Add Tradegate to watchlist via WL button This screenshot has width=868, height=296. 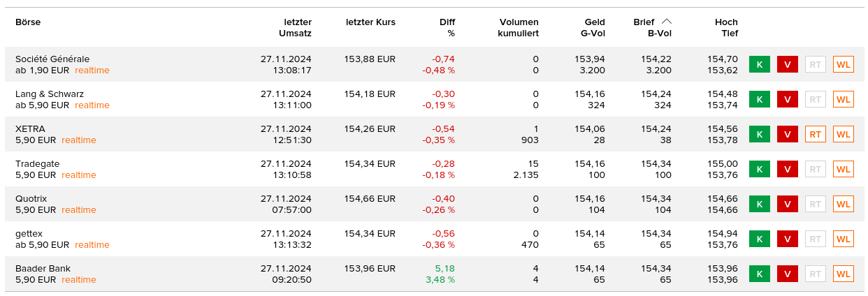pyautogui.click(x=844, y=169)
